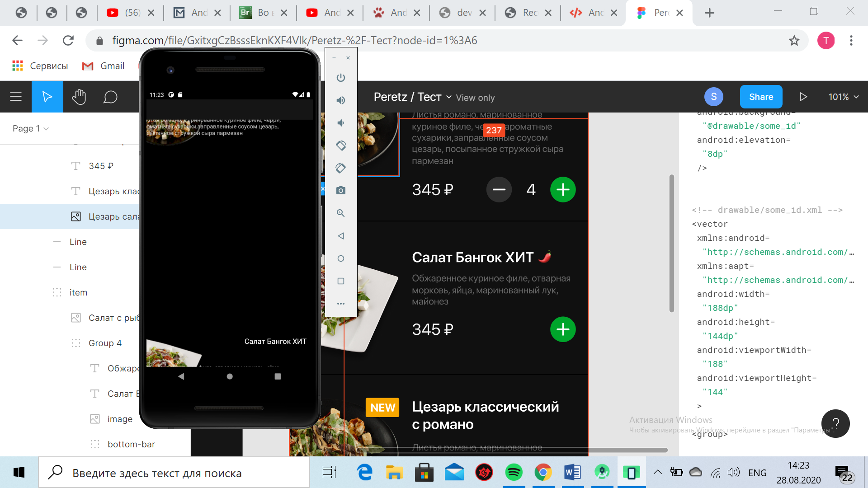Click the canvas vertical scrollbar

pos(672,243)
